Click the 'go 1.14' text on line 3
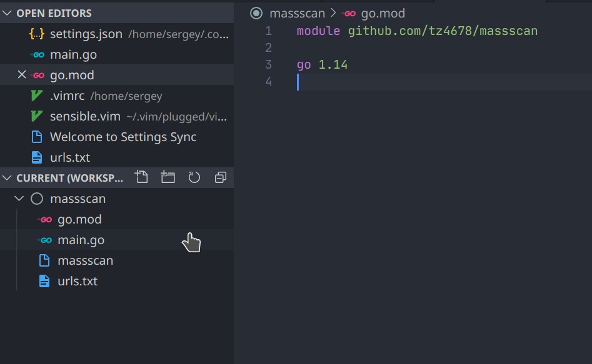The width and height of the screenshot is (592, 364). click(x=322, y=64)
